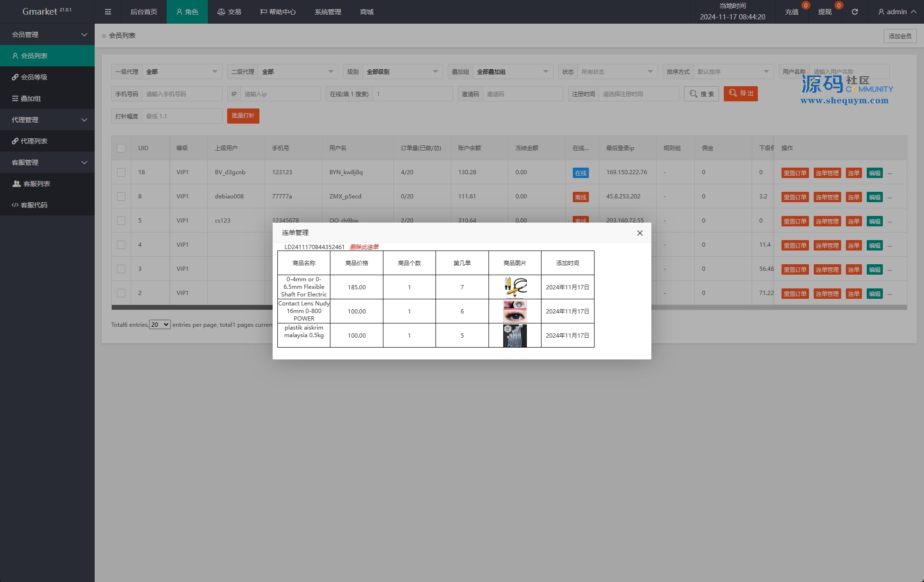This screenshot has height=582, width=924.
Task: Open 客服代码 sidebar entry
Action: coord(34,205)
